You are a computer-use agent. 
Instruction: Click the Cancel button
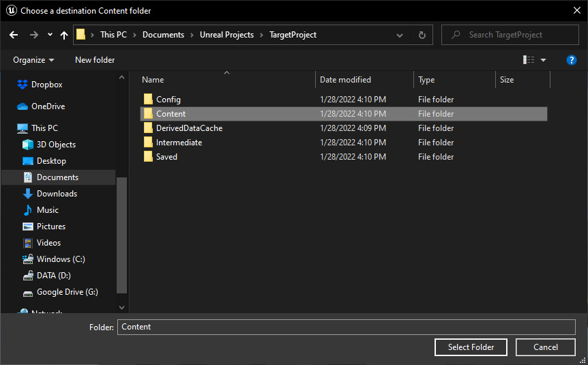pyautogui.click(x=545, y=347)
